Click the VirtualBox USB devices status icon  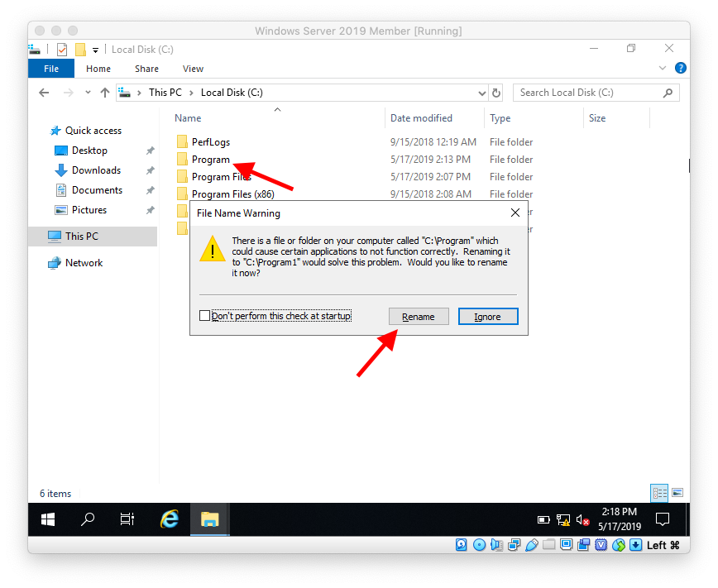click(x=532, y=545)
